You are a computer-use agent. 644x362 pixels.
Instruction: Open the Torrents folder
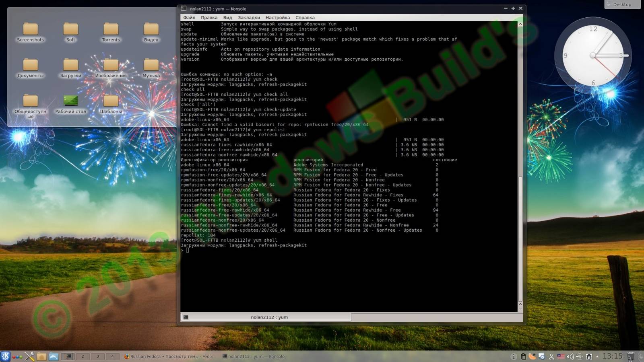(x=111, y=32)
